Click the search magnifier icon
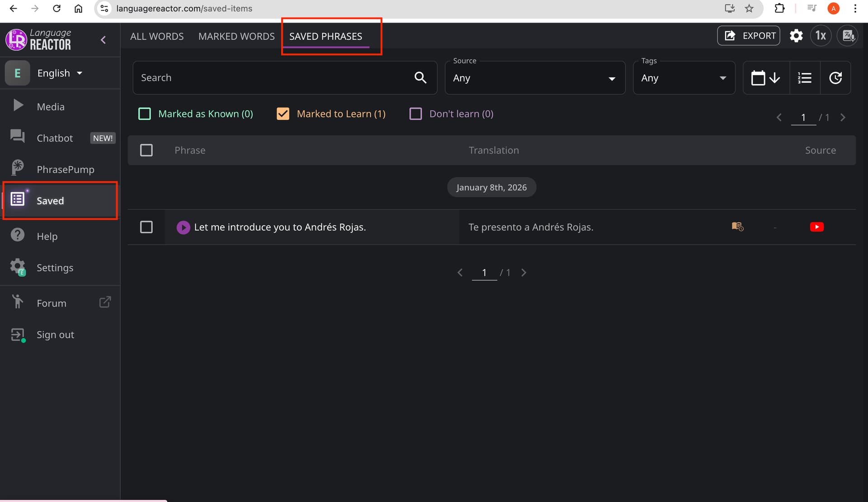Image resolution: width=868 pixels, height=502 pixels. click(x=420, y=78)
